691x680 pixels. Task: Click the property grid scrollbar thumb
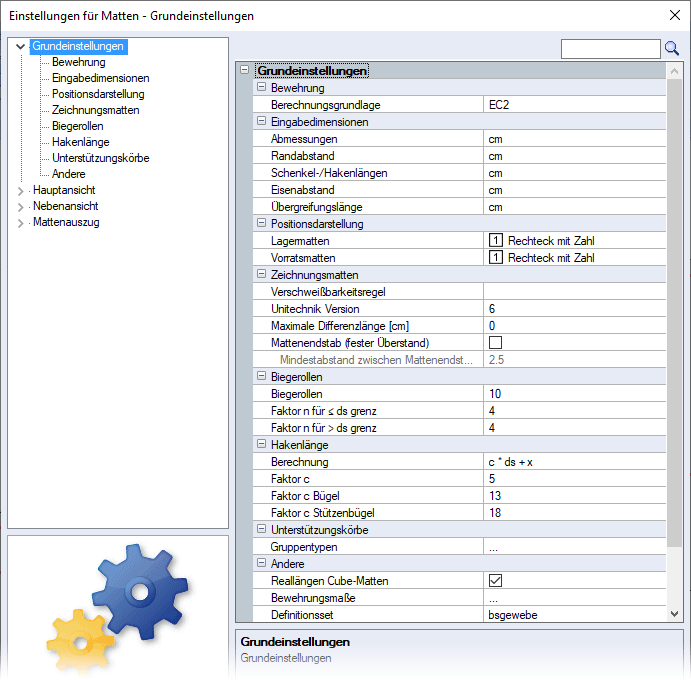coord(674,313)
